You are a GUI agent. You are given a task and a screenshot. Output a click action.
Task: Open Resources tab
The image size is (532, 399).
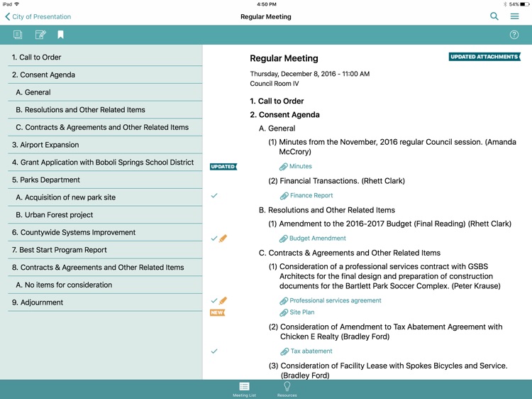click(x=287, y=389)
